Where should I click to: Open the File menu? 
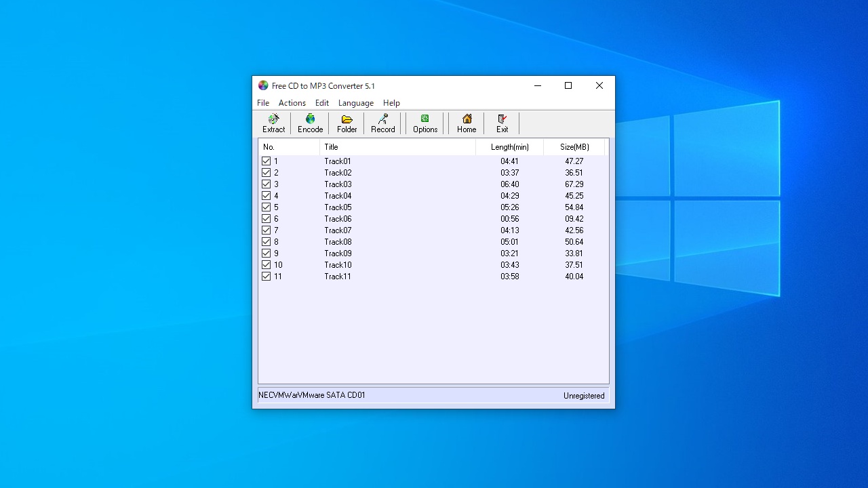[263, 103]
